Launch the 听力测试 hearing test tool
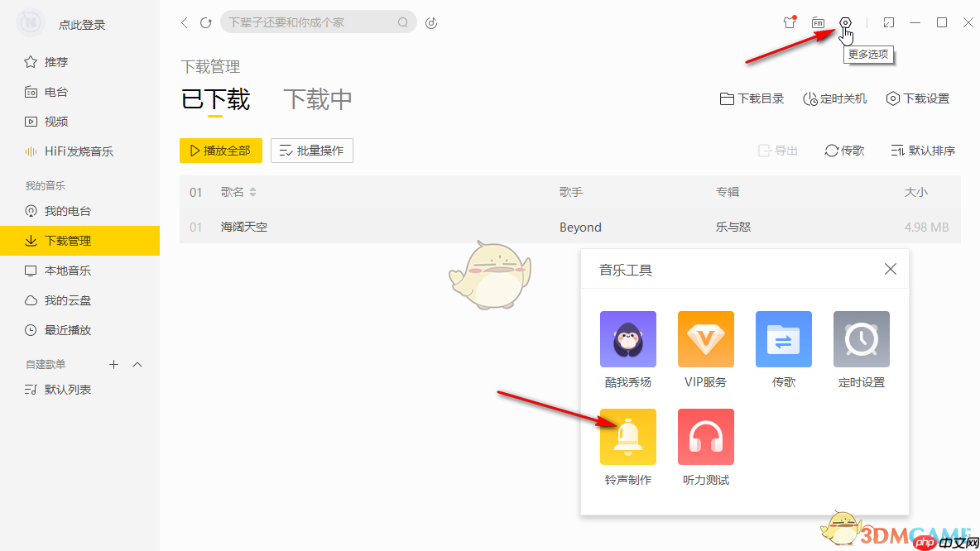This screenshot has height=551, width=980. 705,437
